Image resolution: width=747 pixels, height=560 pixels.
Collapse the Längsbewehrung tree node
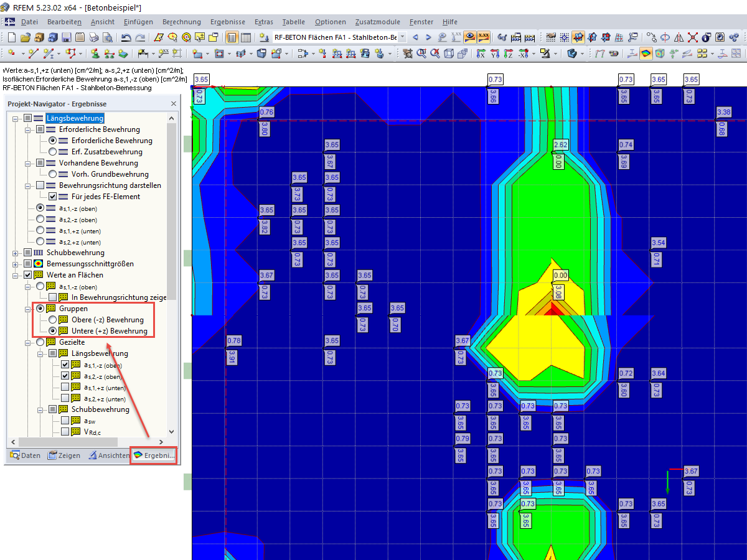click(x=16, y=118)
